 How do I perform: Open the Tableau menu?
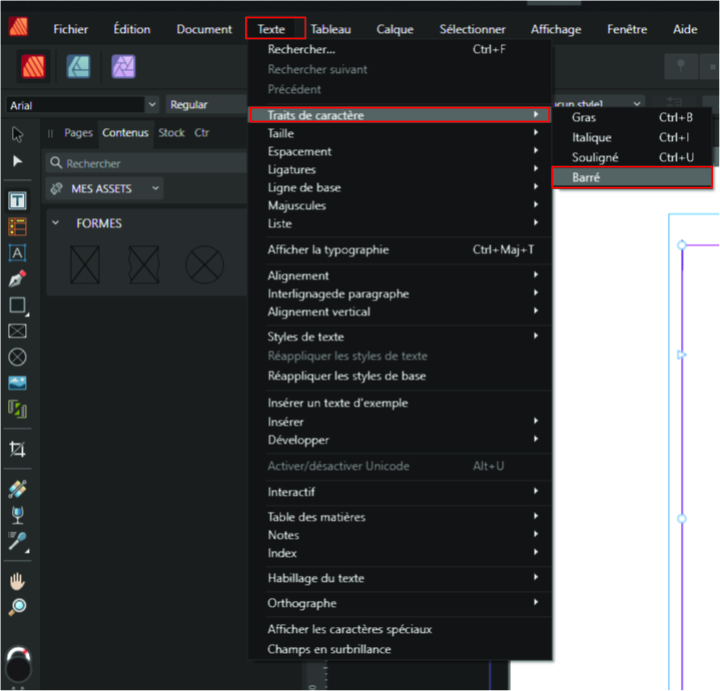point(331,29)
